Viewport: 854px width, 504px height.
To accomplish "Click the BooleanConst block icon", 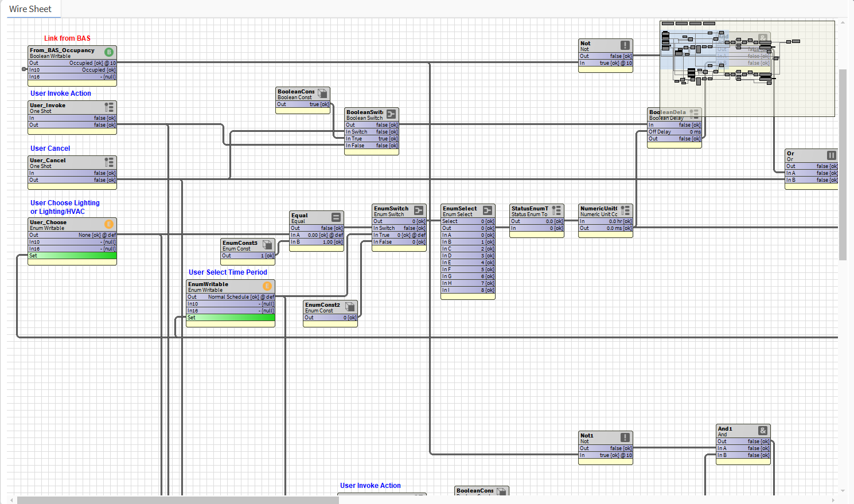I will (322, 93).
